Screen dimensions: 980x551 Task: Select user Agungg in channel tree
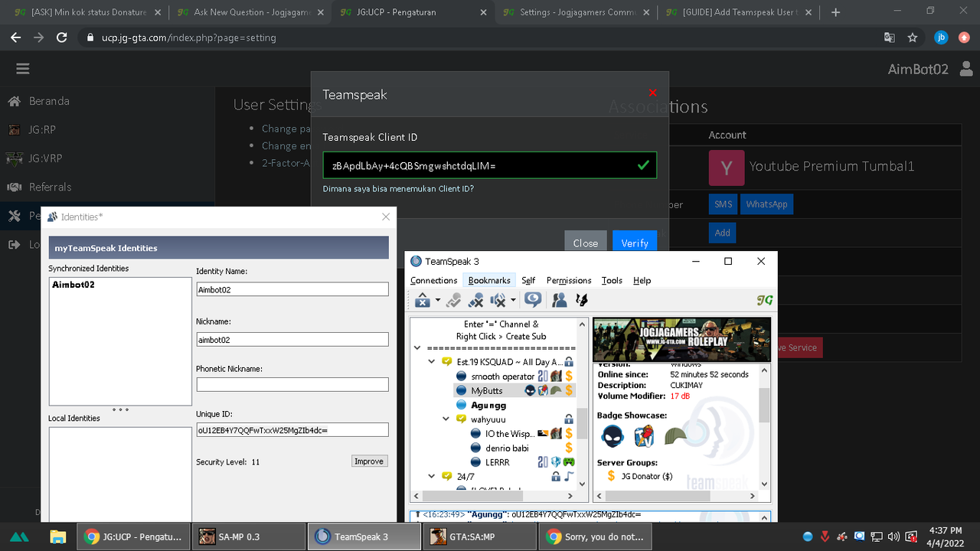click(488, 405)
